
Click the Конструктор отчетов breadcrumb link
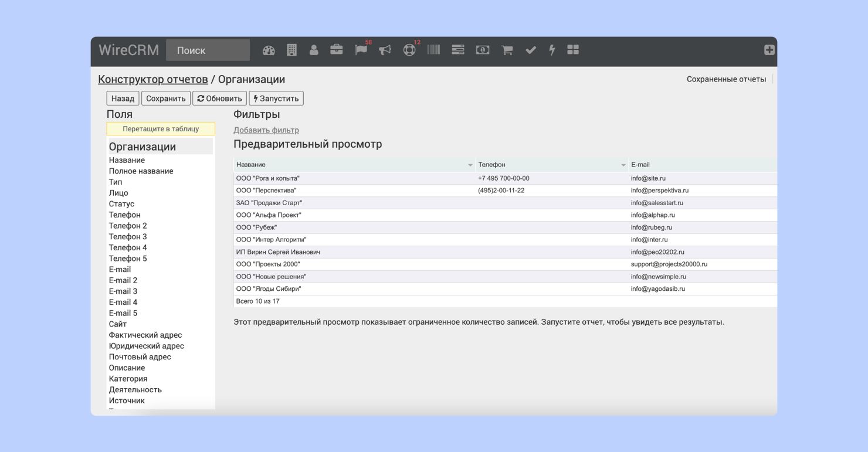[152, 79]
